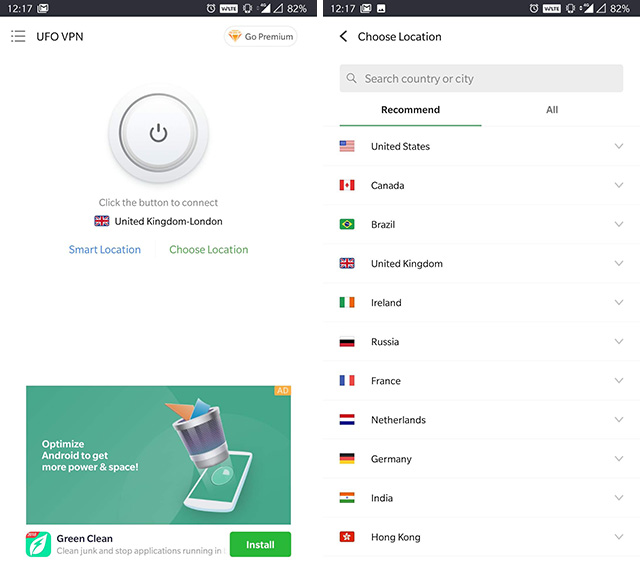Screen dimensions: 640x564
Task: Select the Netherlands country name
Action: (x=398, y=420)
